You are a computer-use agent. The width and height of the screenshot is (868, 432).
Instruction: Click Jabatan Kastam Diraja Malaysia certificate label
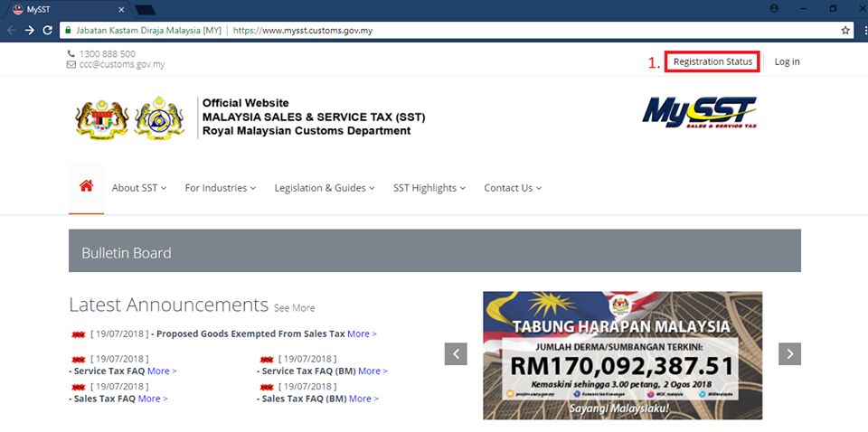click(x=149, y=31)
